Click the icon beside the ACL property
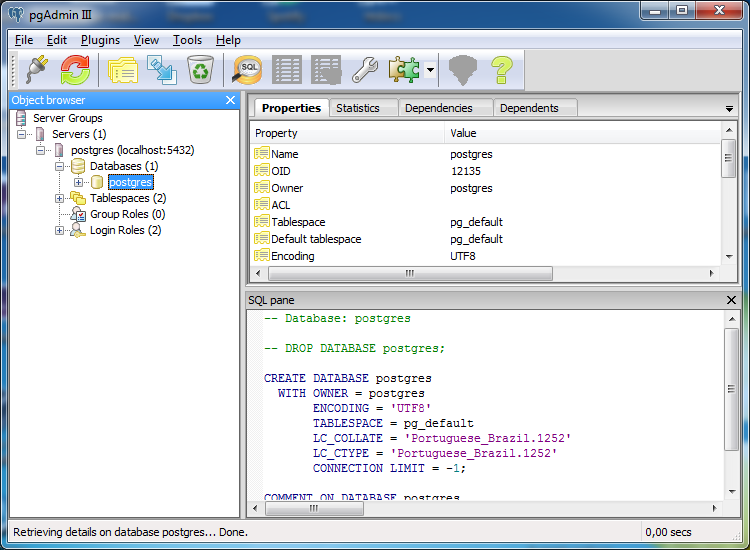The width and height of the screenshot is (750, 550). click(x=262, y=205)
